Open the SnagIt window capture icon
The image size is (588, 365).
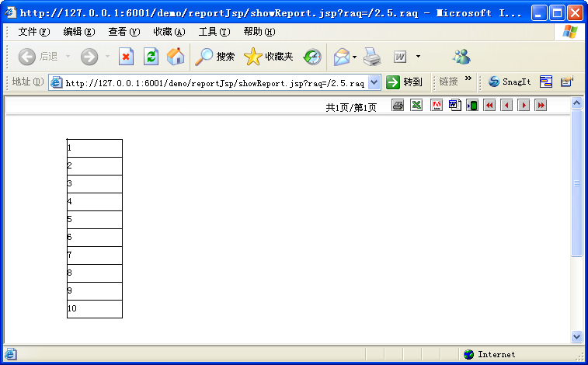pos(546,82)
